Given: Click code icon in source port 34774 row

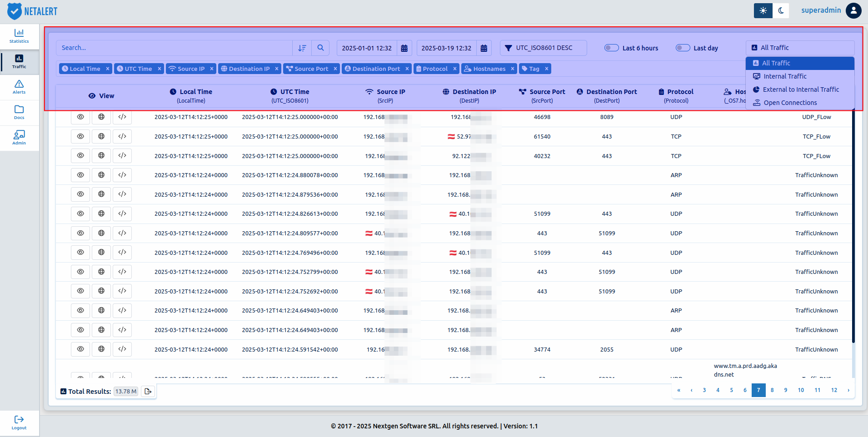Looking at the screenshot, I should pyautogui.click(x=122, y=349).
